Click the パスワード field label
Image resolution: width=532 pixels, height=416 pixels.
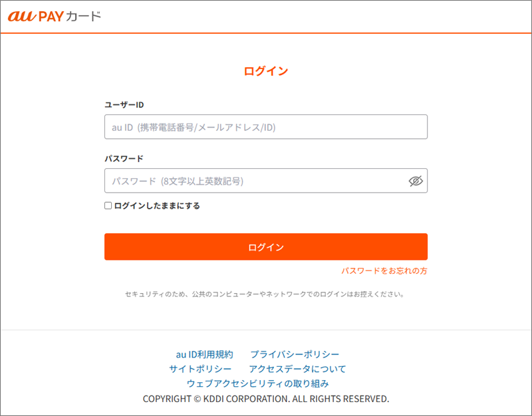pyautogui.click(x=124, y=159)
